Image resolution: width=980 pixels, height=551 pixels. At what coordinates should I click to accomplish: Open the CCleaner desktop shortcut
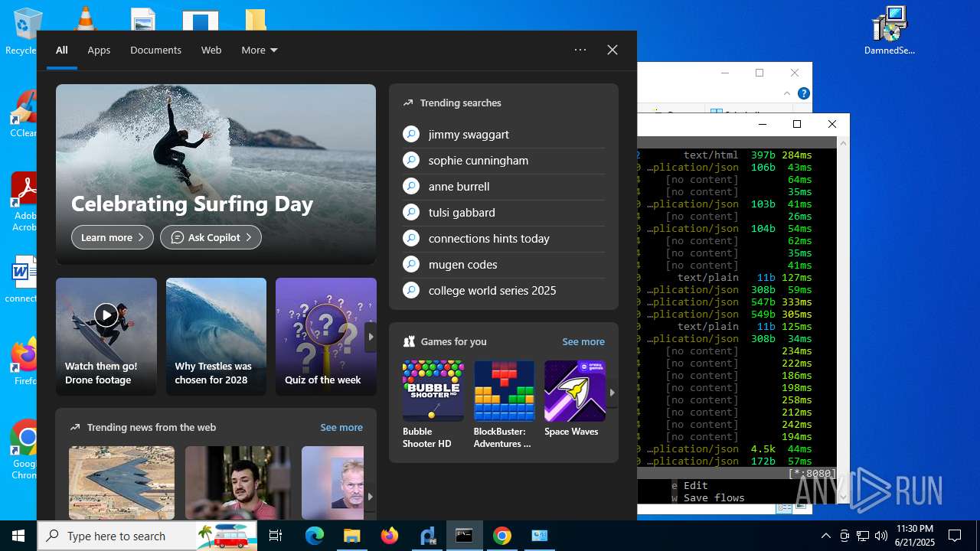23,115
